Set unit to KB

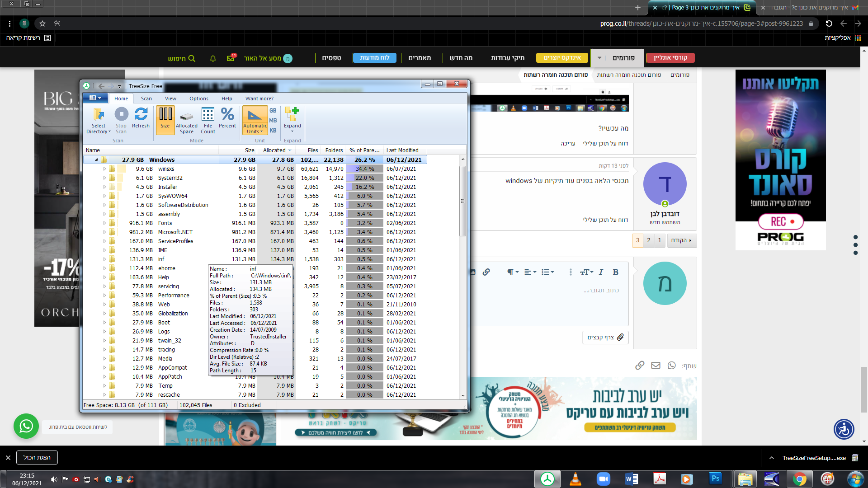coord(273,131)
